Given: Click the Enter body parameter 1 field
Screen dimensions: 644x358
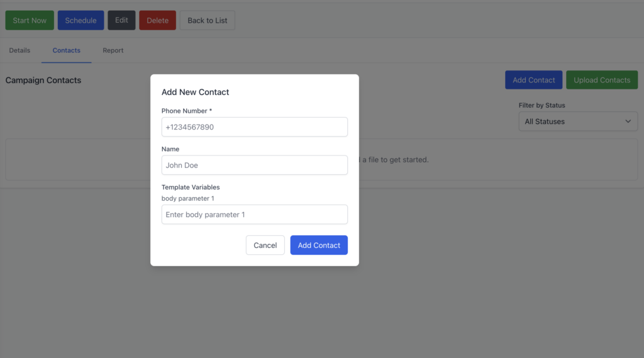Looking at the screenshot, I should 254,215.
